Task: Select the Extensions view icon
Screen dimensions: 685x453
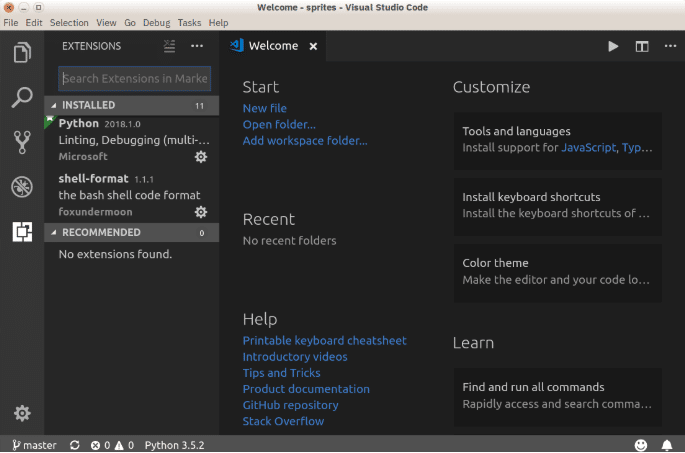Action: pos(22,232)
